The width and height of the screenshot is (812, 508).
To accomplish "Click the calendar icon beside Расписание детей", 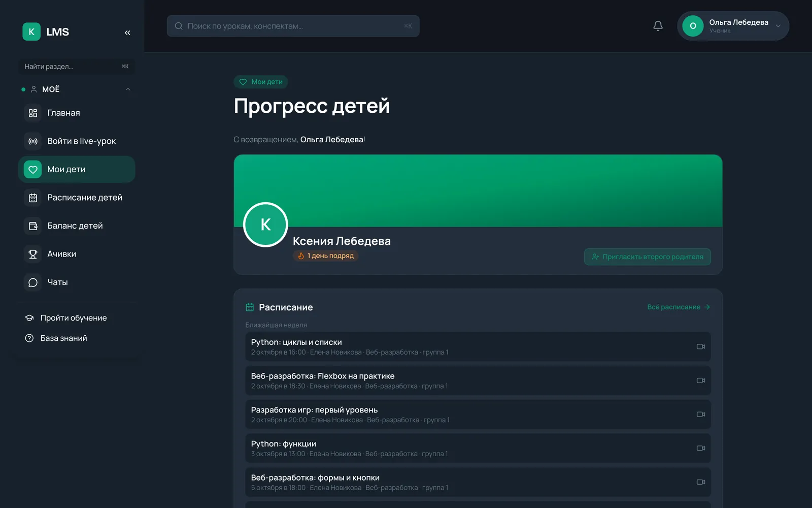I will (33, 198).
